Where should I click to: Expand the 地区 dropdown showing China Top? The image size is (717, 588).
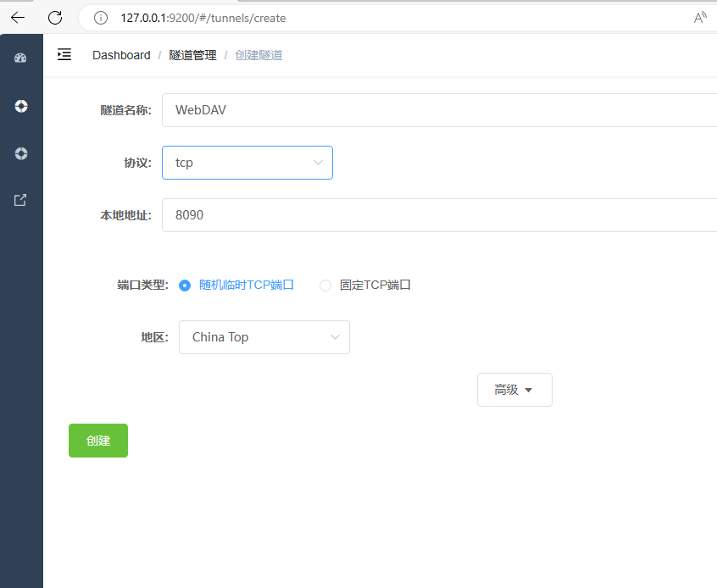click(x=264, y=337)
